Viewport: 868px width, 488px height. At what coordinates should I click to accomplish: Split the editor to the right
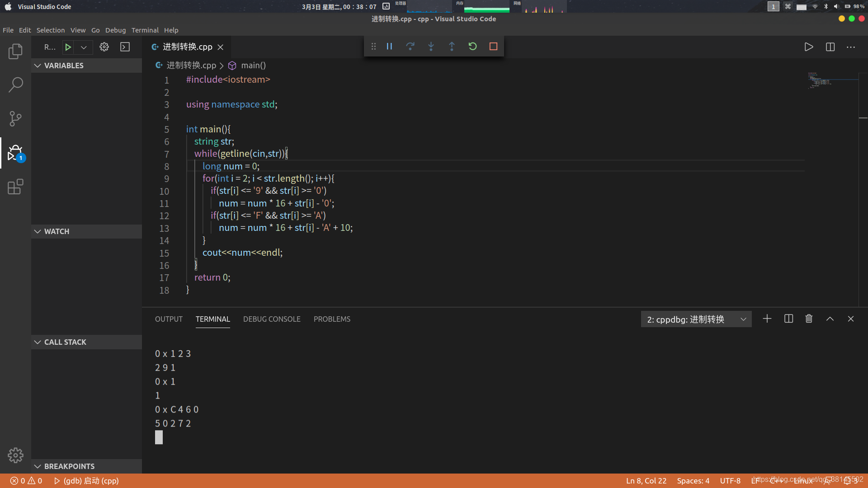tap(830, 47)
